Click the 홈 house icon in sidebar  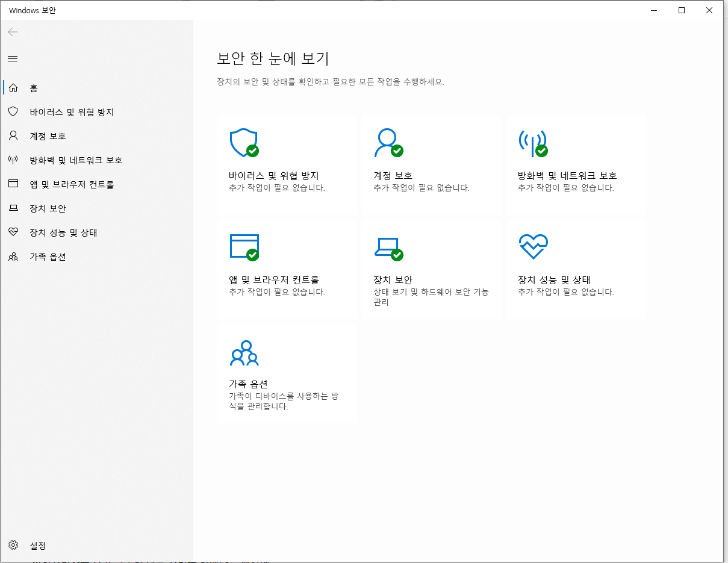pos(13,88)
